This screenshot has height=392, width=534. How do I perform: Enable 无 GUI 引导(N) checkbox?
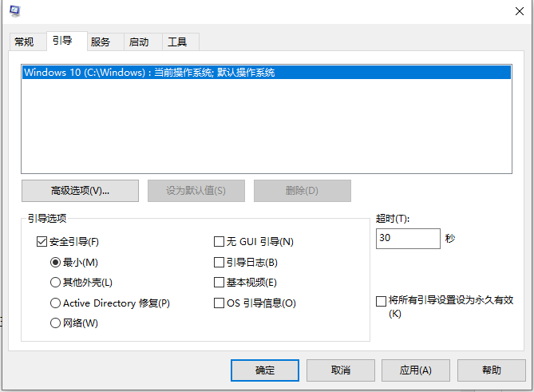pos(219,242)
